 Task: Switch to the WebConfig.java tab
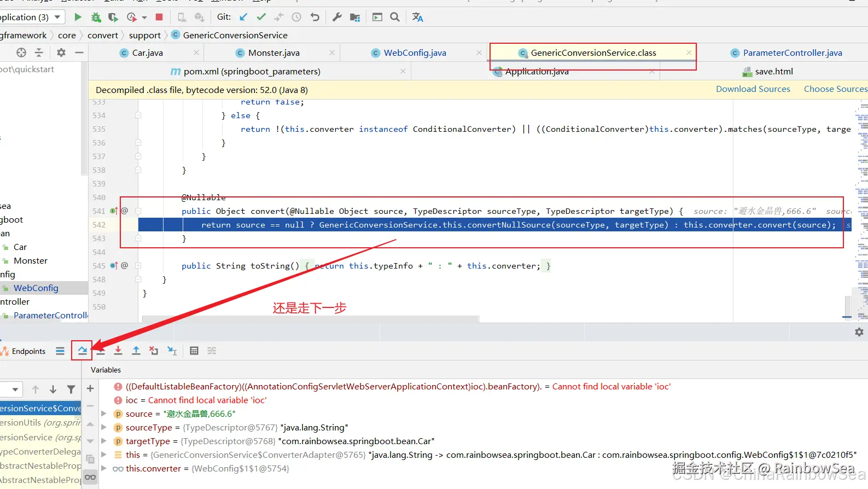415,53
